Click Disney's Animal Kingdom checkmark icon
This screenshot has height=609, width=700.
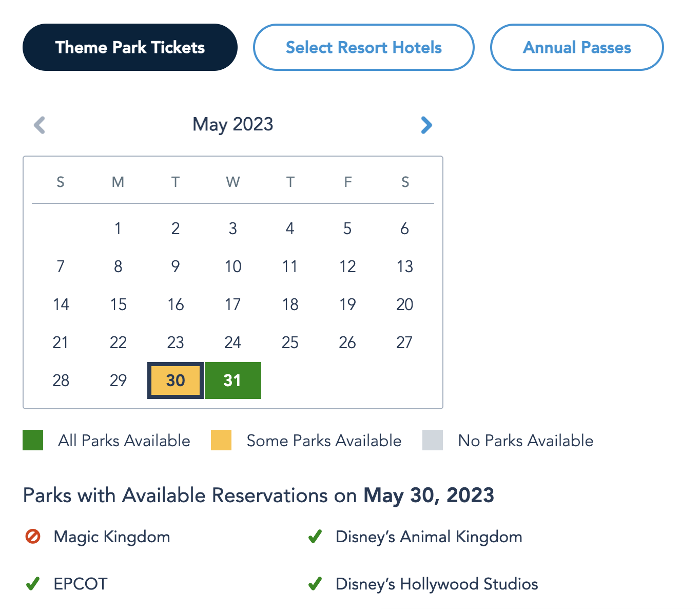(315, 537)
